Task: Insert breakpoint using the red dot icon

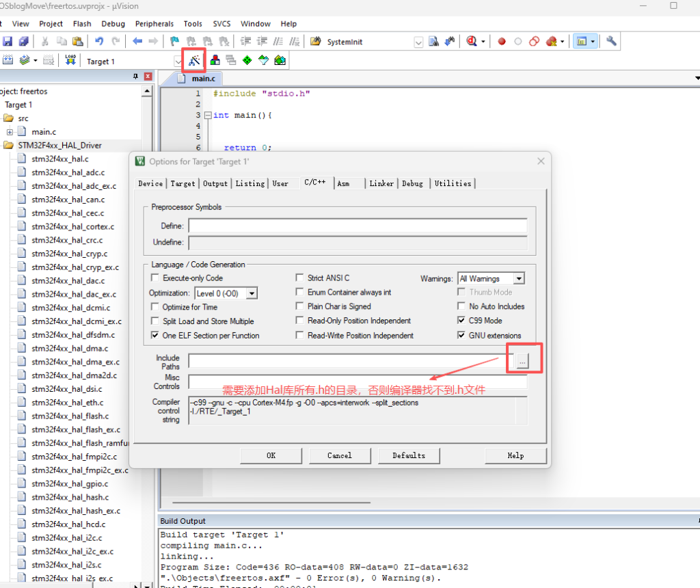Action: 501,42
